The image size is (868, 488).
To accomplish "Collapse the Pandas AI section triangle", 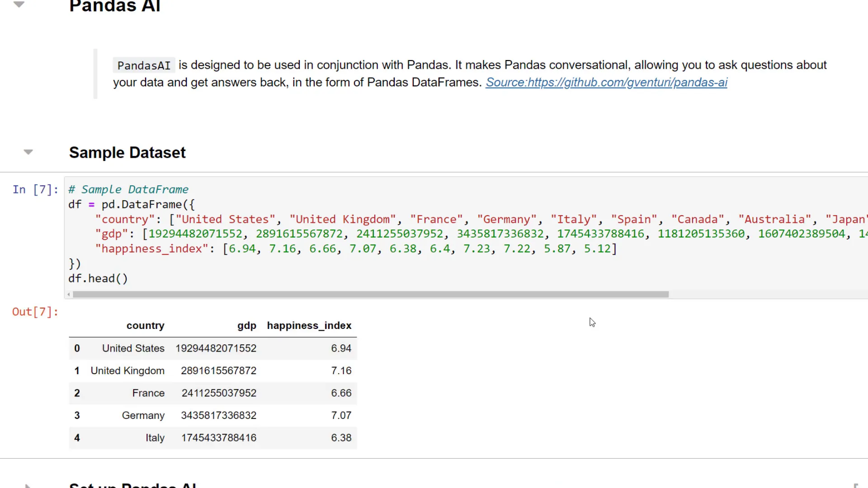I will point(19,5).
